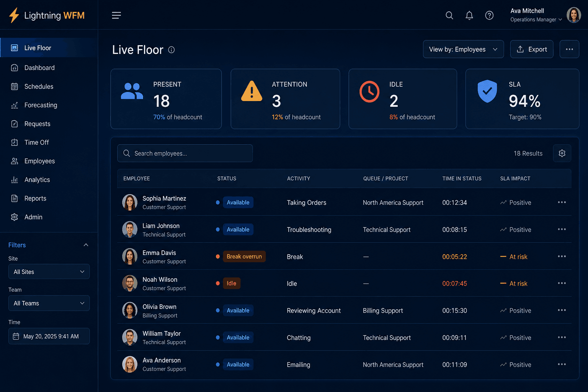Sort by TIME IN STATUS column header
Viewport: 588px width, 392px height.
tap(462, 178)
